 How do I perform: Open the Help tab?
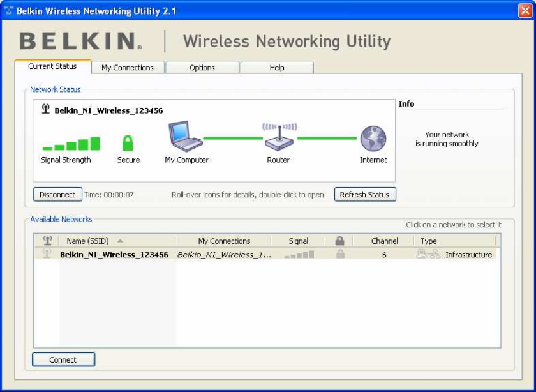[x=277, y=68]
